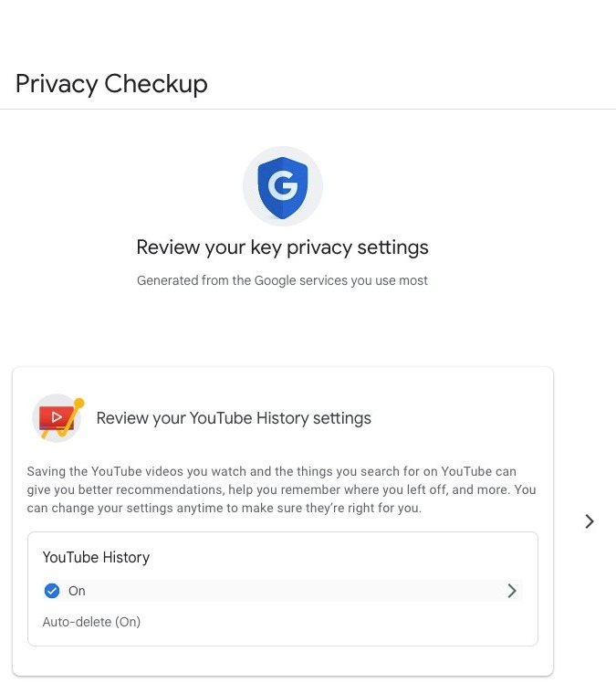Click the blue checkmark beside On

point(52,591)
